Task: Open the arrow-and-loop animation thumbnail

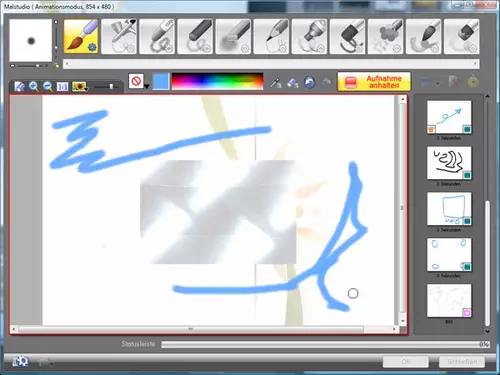Action: click(449, 117)
